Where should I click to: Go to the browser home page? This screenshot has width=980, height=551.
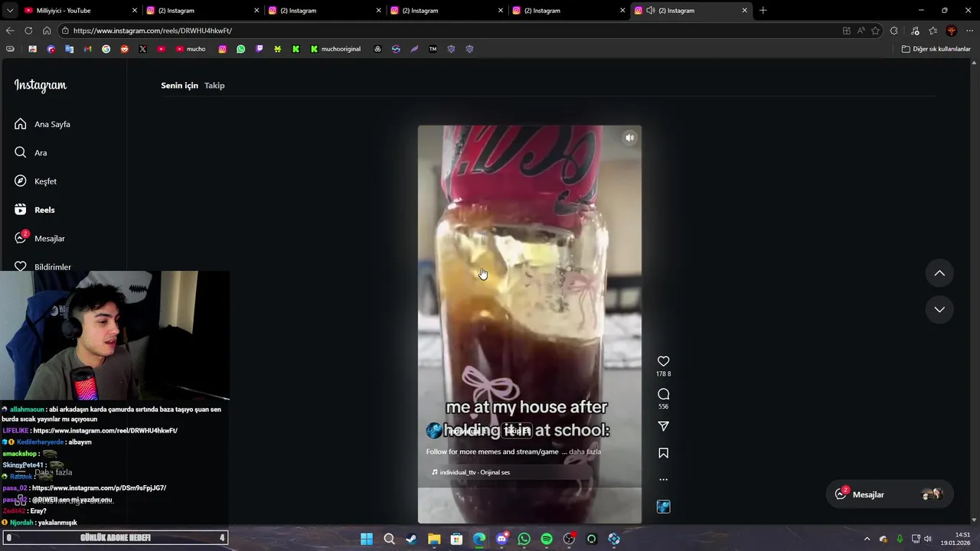pos(47,31)
